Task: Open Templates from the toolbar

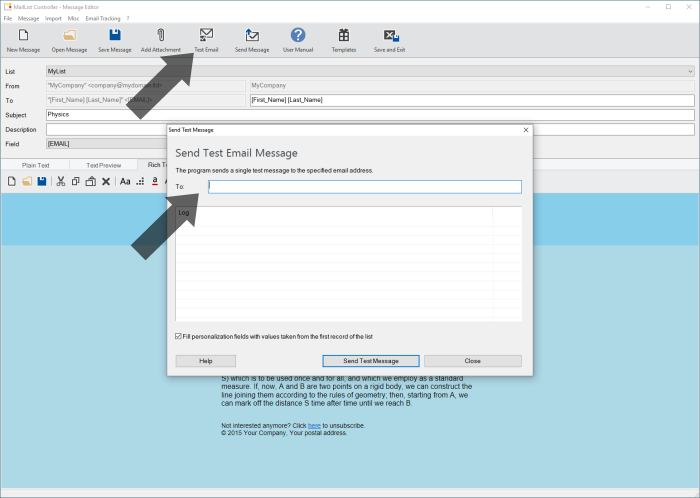Action: click(x=344, y=40)
